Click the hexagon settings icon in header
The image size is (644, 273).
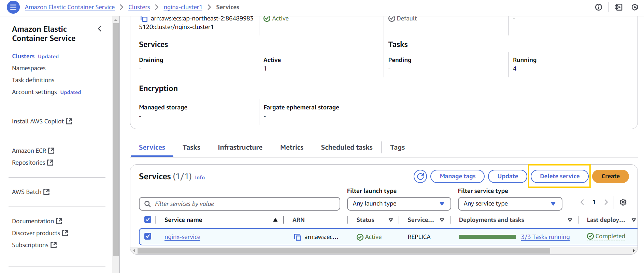(635, 7)
